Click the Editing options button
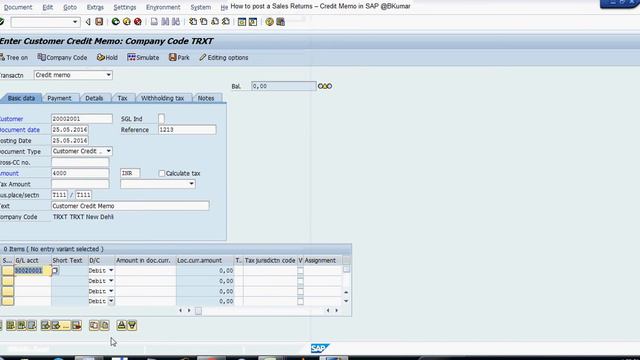640x360 pixels. pos(223,58)
